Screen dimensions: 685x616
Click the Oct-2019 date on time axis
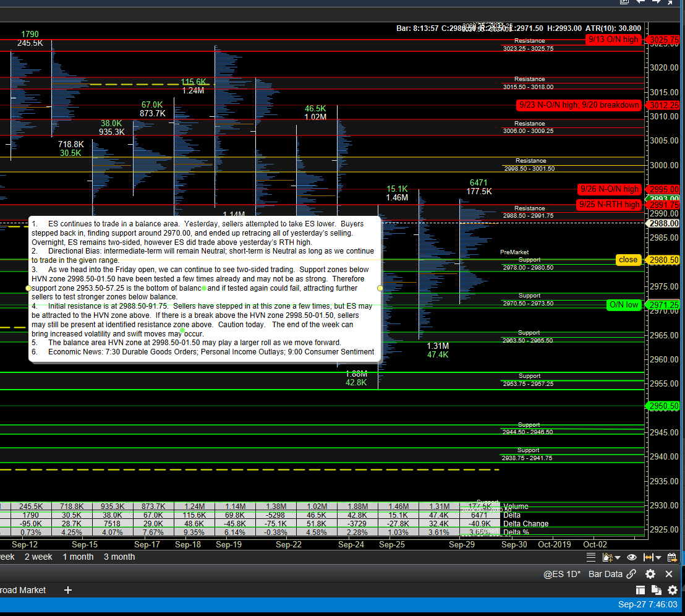(555, 544)
